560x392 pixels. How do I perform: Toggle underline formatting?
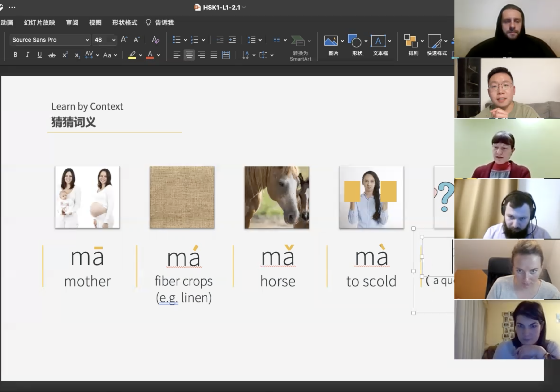pos(39,55)
